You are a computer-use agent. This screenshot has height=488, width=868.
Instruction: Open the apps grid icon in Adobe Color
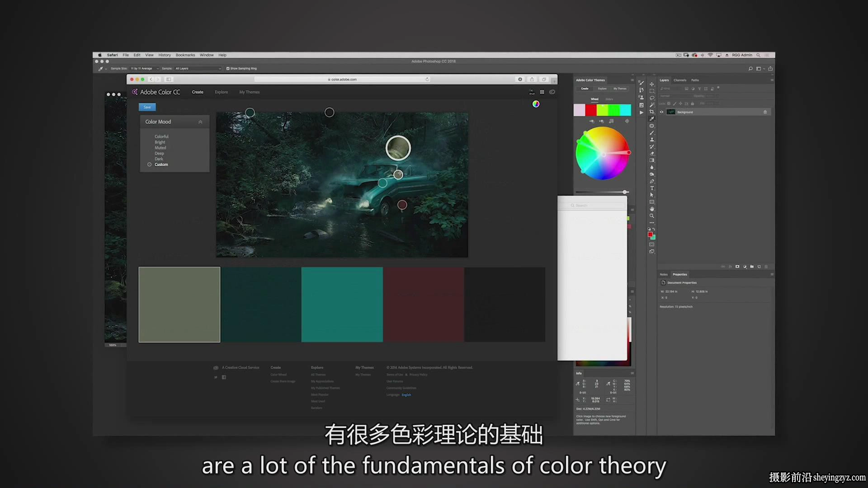(542, 92)
